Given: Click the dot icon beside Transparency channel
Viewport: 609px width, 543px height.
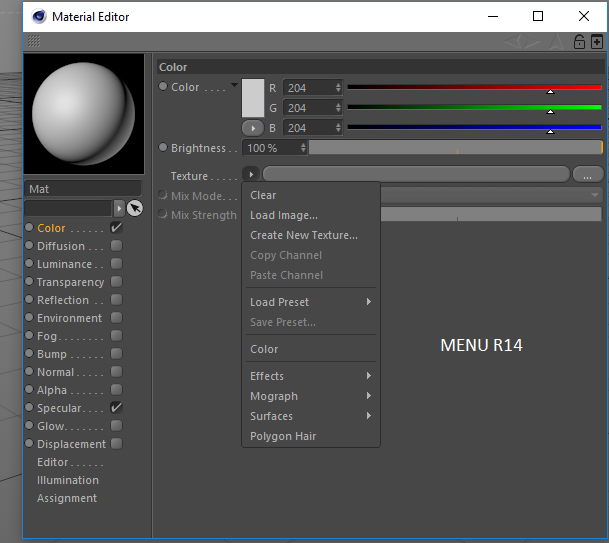Looking at the screenshot, I should pyautogui.click(x=29, y=281).
